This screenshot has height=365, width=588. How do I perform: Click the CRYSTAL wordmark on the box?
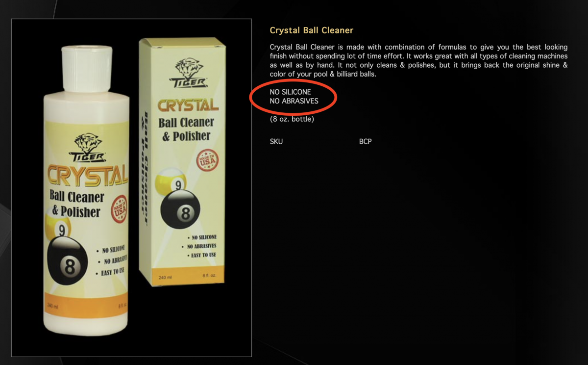coord(188,104)
